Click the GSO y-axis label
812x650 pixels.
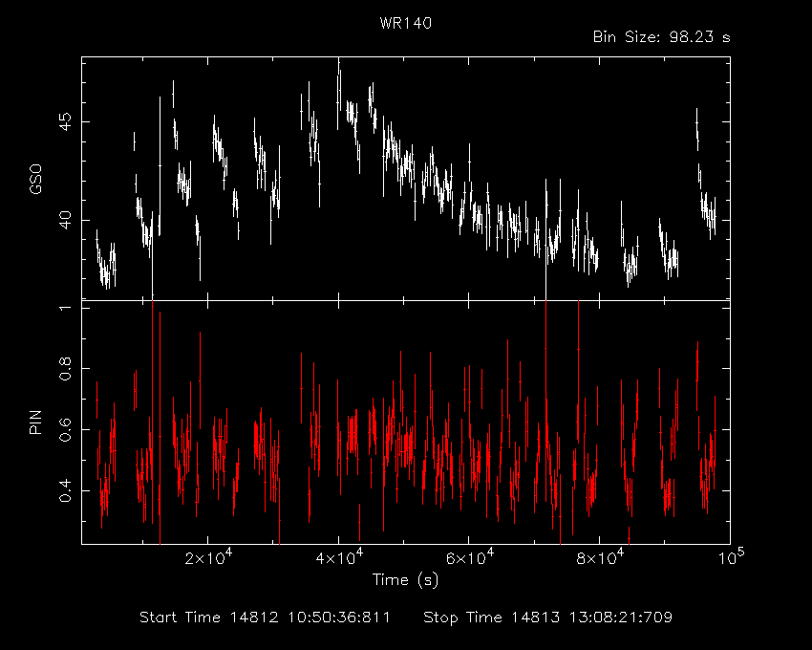35,180
